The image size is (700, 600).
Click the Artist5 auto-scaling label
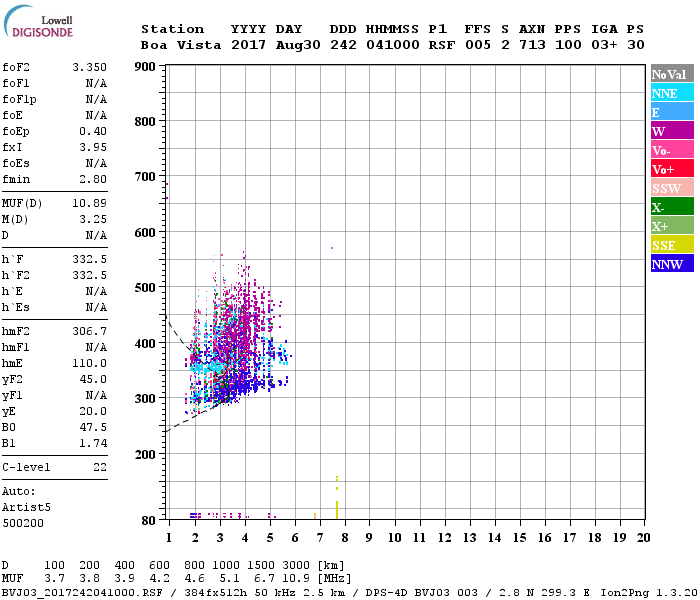[x=26, y=507]
